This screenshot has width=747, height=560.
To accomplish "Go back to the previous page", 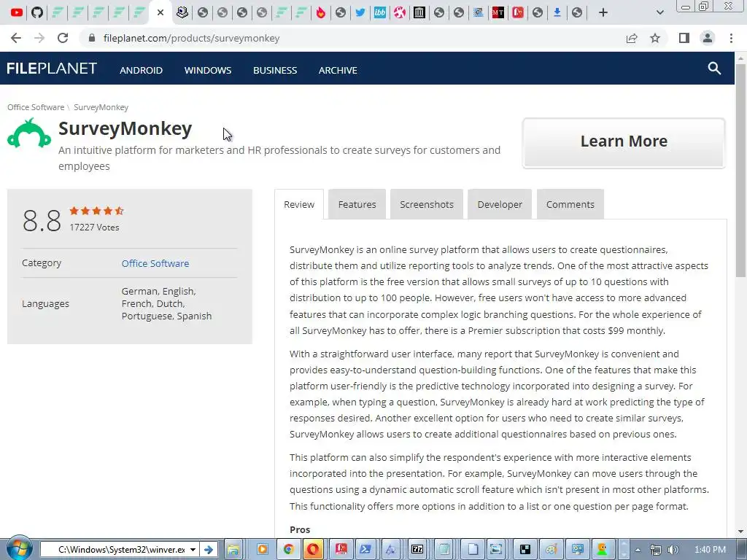I will pyautogui.click(x=16, y=38).
